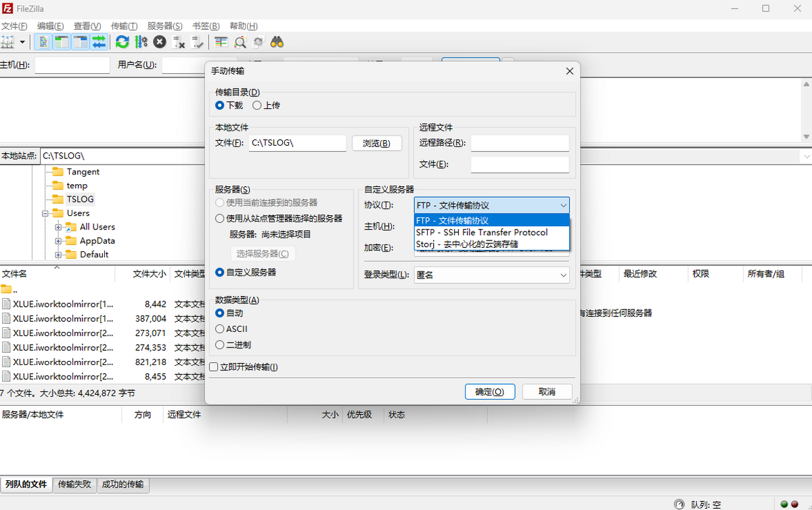Screen dimensions: 812x510
Task: Open the 编辑(E) menu
Action: (51, 26)
